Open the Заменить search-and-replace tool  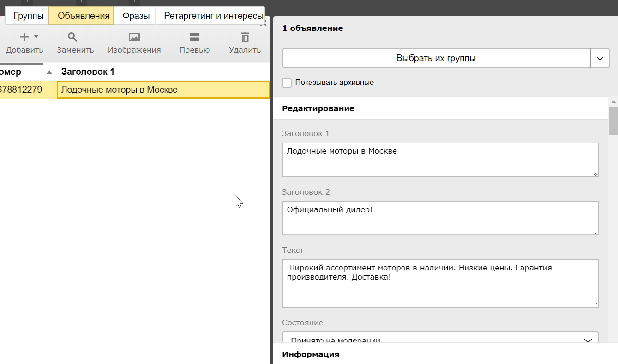[72, 37]
